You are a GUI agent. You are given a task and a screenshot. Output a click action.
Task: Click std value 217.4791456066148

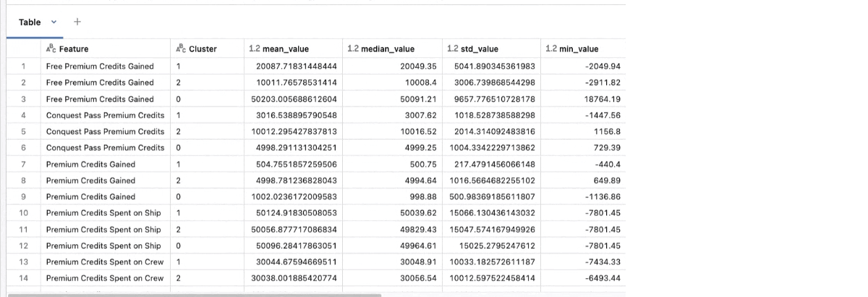495,164
